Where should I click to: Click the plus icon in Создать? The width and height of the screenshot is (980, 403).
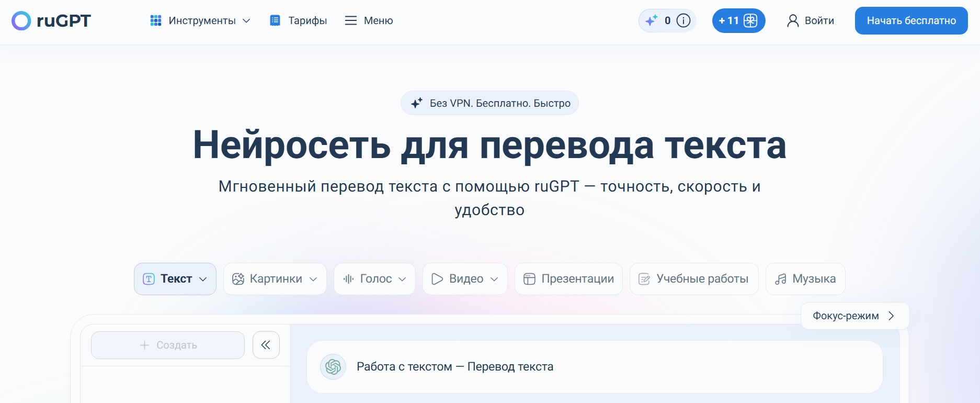145,345
